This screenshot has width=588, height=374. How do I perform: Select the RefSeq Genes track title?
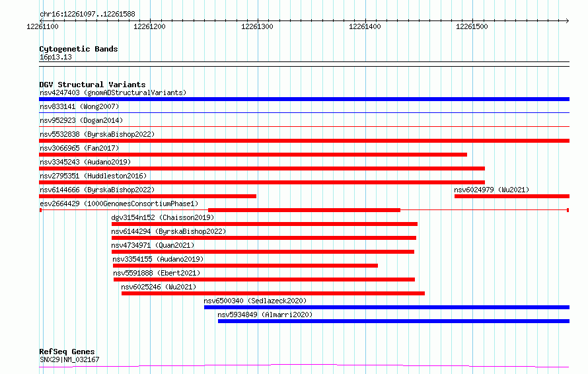click(67, 352)
